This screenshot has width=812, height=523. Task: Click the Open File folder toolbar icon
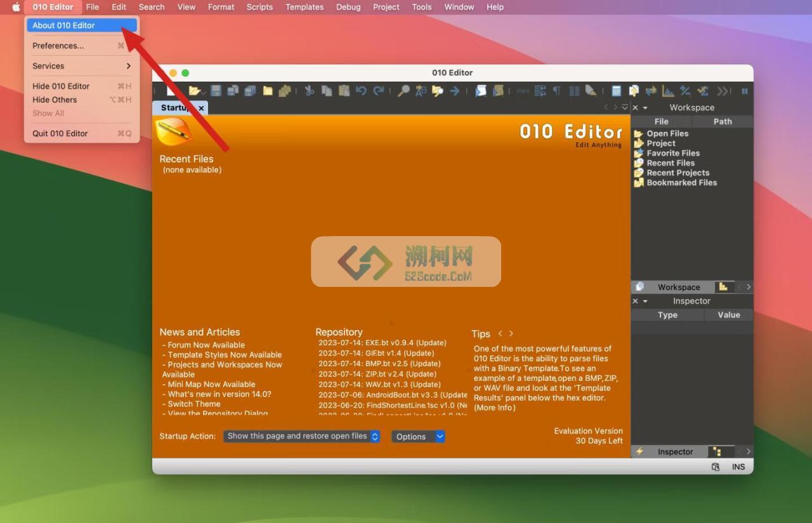pyautogui.click(x=193, y=91)
